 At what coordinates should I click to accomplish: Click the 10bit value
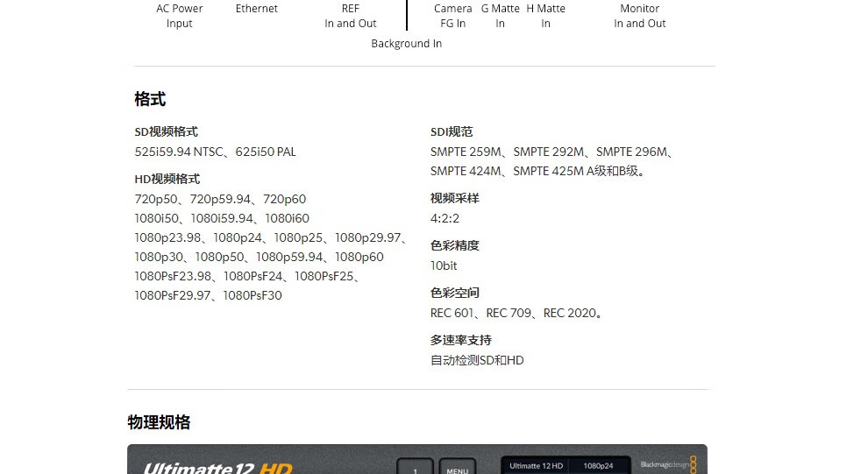444,266
